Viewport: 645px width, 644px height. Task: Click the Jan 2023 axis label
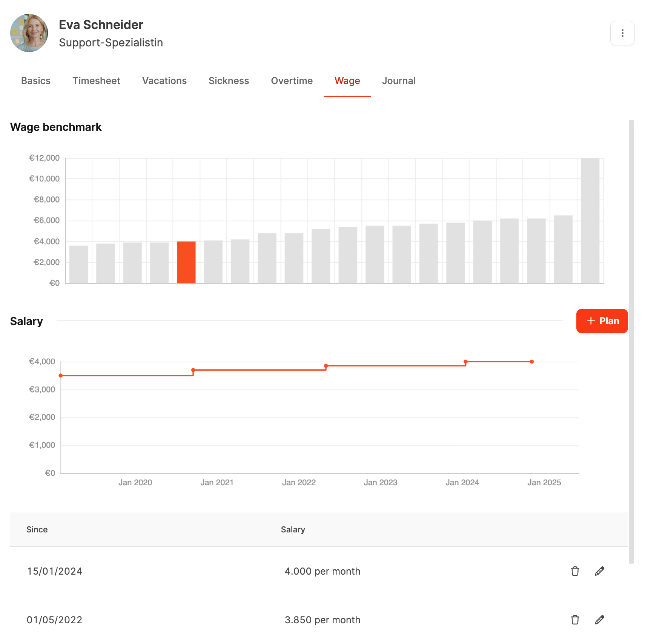click(x=381, y=483)
